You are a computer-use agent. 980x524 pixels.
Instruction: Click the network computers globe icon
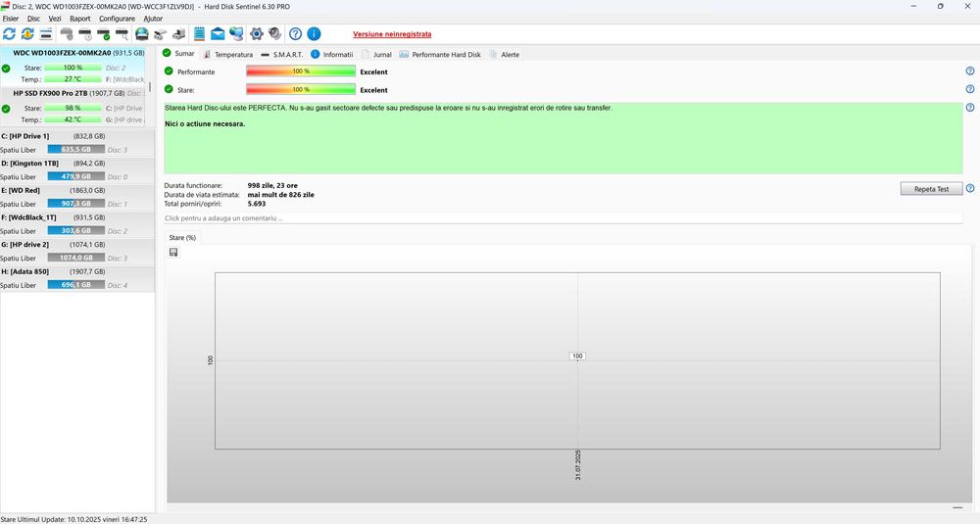pyautogui.click(x=236, y=33)
